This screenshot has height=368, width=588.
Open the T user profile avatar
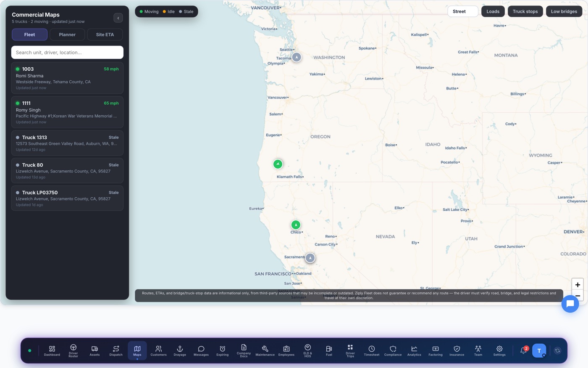[x=539, y=350]
